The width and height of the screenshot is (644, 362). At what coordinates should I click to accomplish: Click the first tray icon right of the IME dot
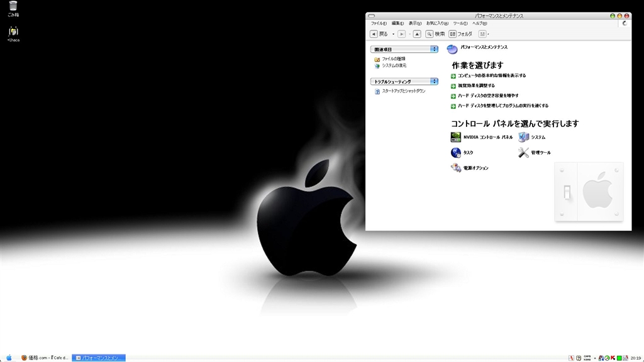click(x=601, y=358)
